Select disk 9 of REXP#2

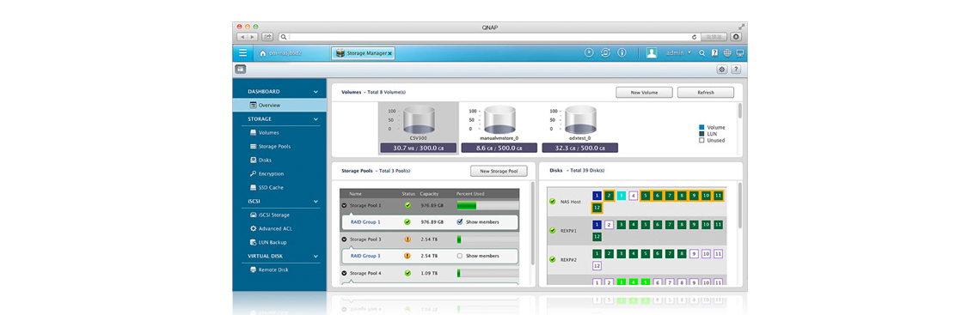click(x=694, y=253)
